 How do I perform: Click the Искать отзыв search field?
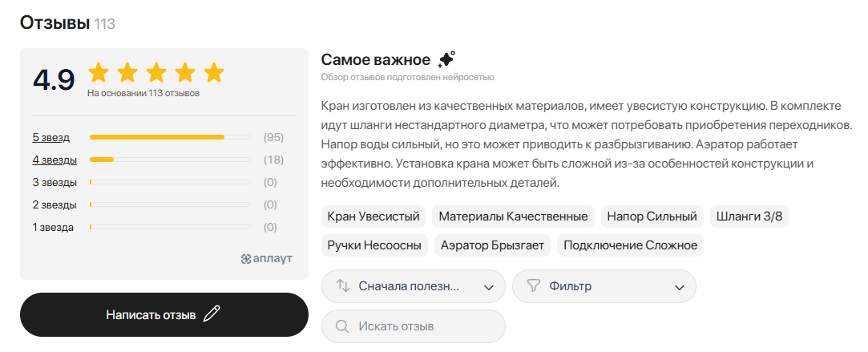[414, 326]
